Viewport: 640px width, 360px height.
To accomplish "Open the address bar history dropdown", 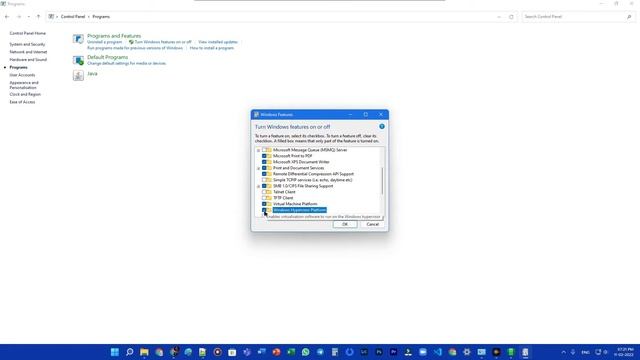I will pyautogui.click(x=499, y=17).
